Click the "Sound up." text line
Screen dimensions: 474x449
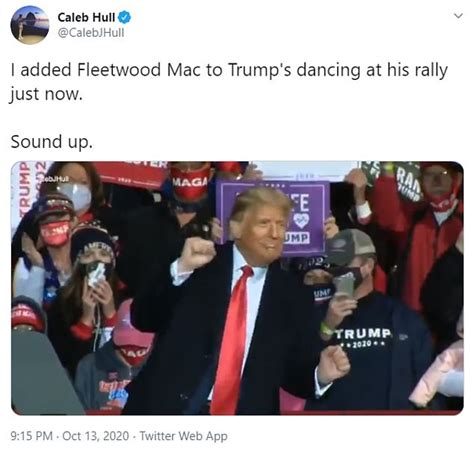52,142
